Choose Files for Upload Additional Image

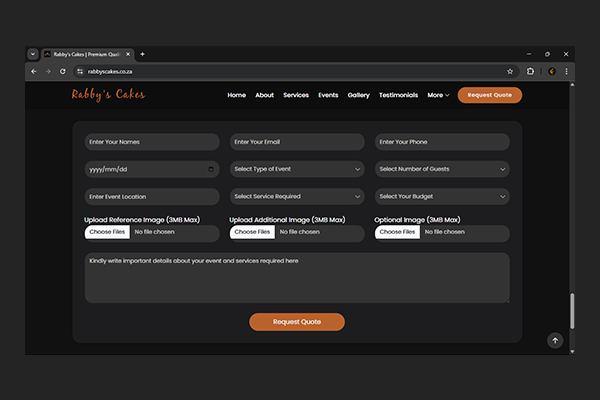tap(252, 232)
